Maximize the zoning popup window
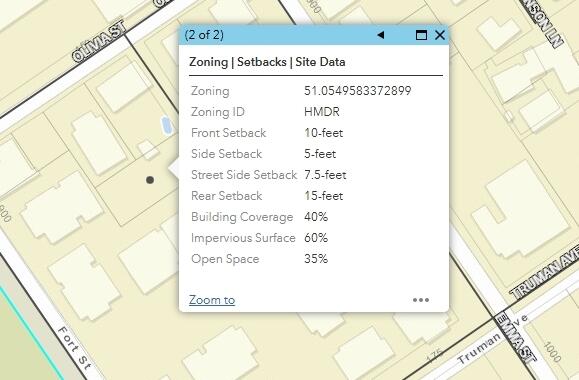Viewport: 579px width, 380px height. [x=421, y=35]
